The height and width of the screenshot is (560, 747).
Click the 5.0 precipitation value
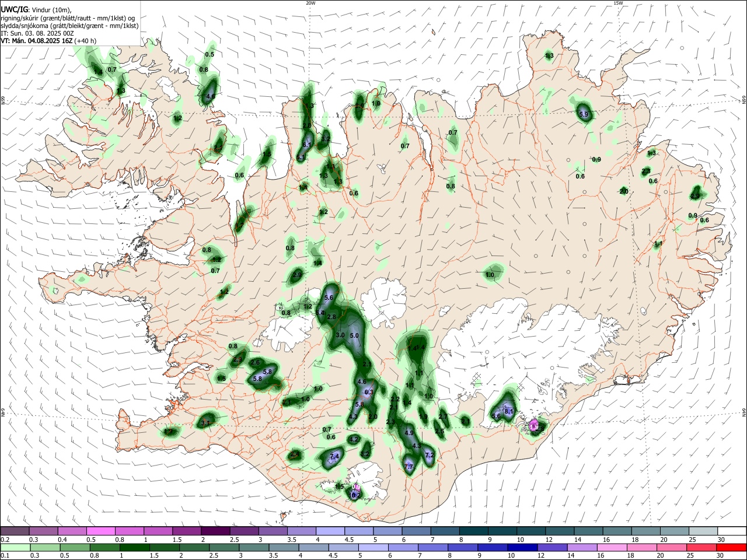[354, 335]
